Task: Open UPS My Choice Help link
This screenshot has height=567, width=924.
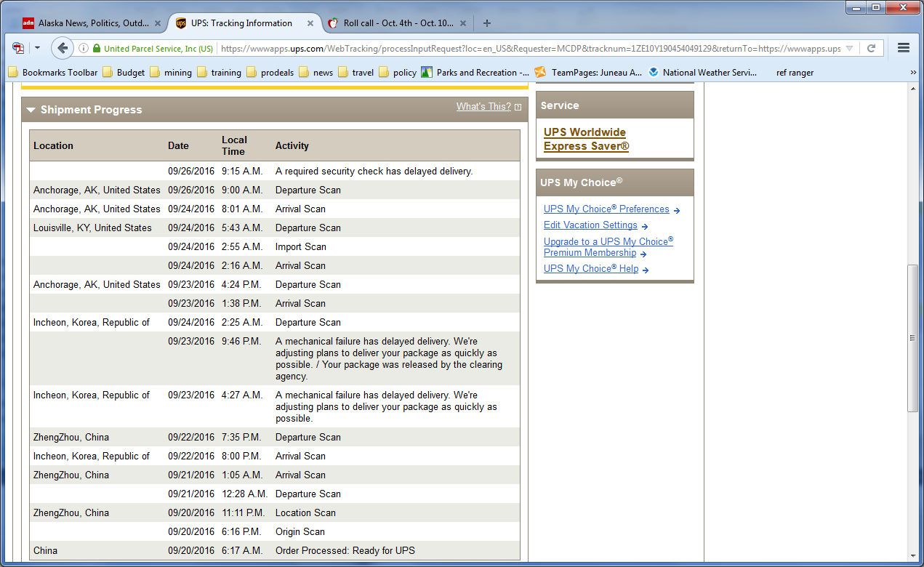Action: (591, 269)
